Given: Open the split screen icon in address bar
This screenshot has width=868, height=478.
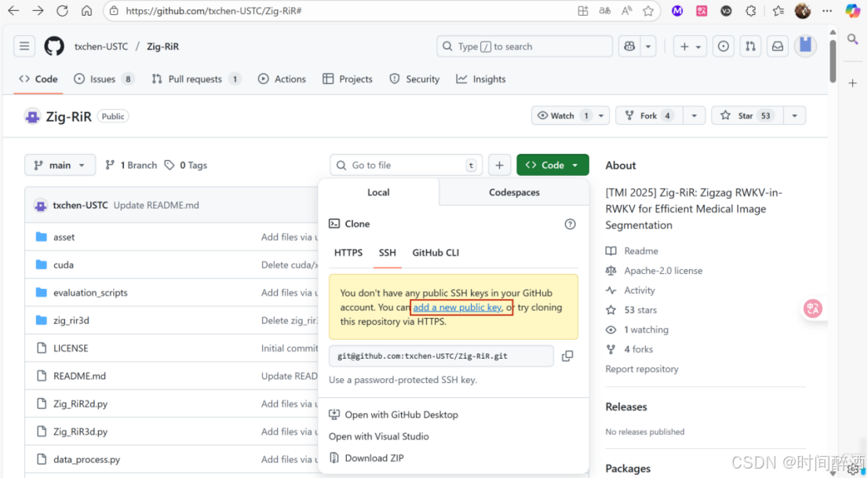Looking at the screenshot, I should tap(583, 10).
